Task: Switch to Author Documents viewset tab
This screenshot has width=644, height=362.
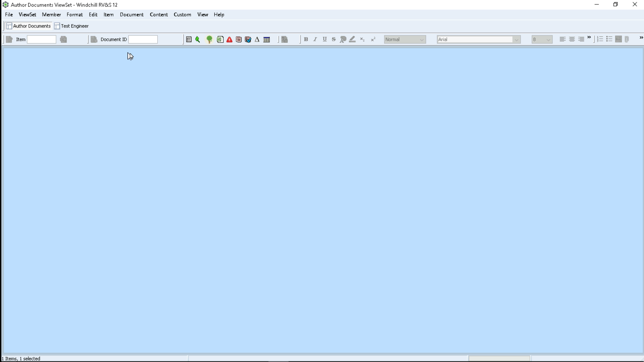Action: [29, 26]
